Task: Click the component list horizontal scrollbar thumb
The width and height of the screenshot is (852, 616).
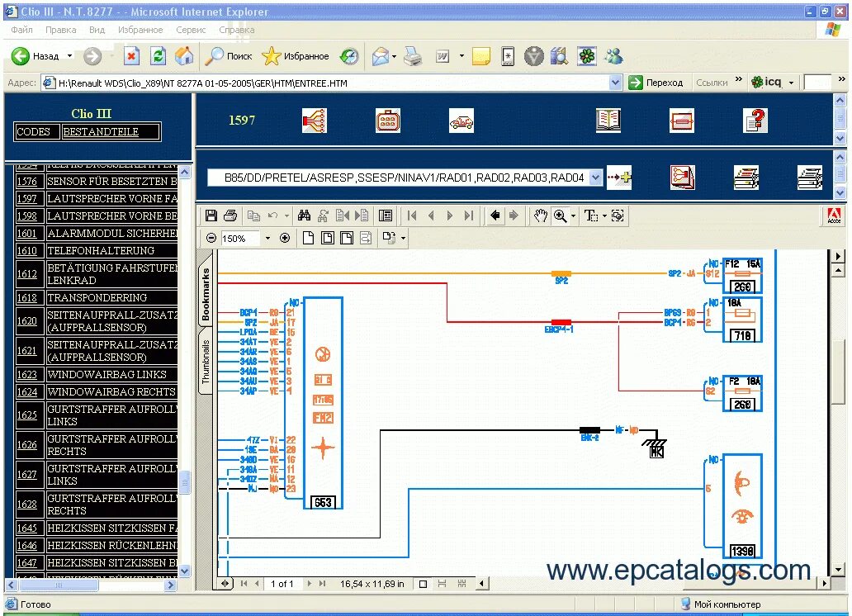Action: (x=59, y=585)
